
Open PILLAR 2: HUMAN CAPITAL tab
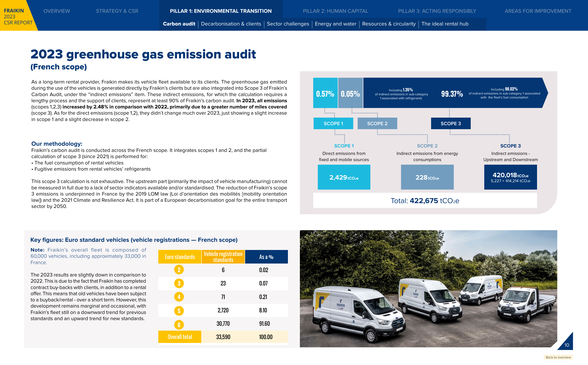335,11
